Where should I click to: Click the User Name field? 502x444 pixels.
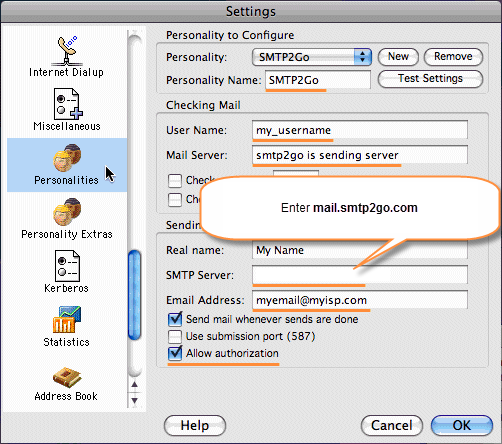tap(360, 130)
